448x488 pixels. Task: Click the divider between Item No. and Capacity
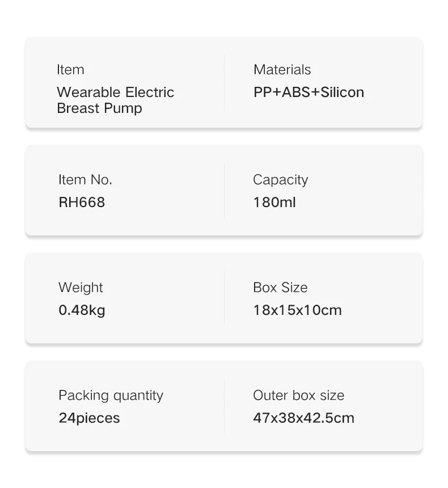[224, 191]
